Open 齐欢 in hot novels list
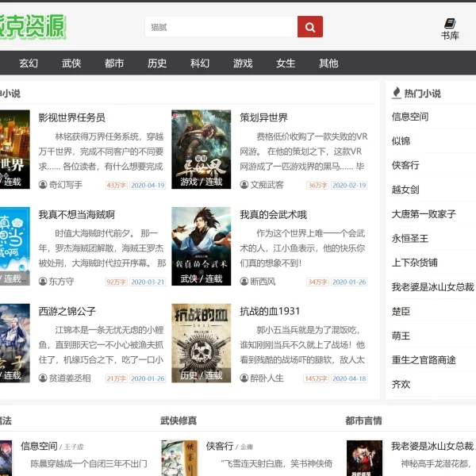 401,384
